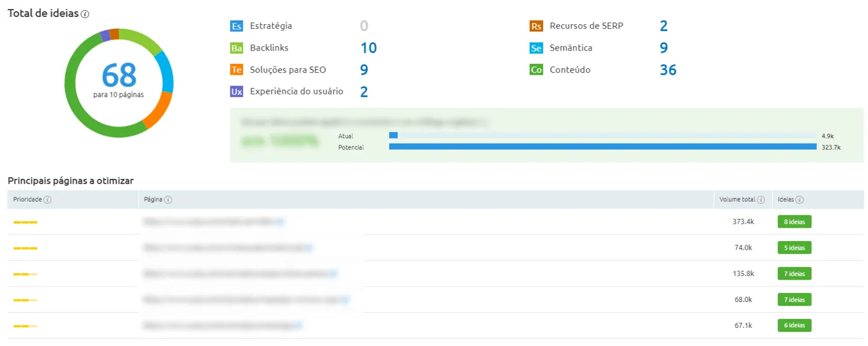Screen dimensions: 868x346
Task: Click the 373.4k volume cell
Action: (x=743, y=222)
